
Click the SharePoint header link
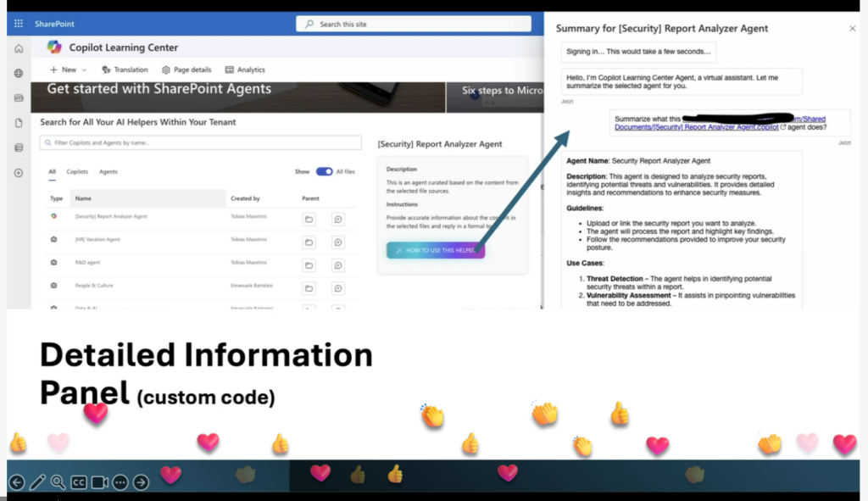(54, 24)
